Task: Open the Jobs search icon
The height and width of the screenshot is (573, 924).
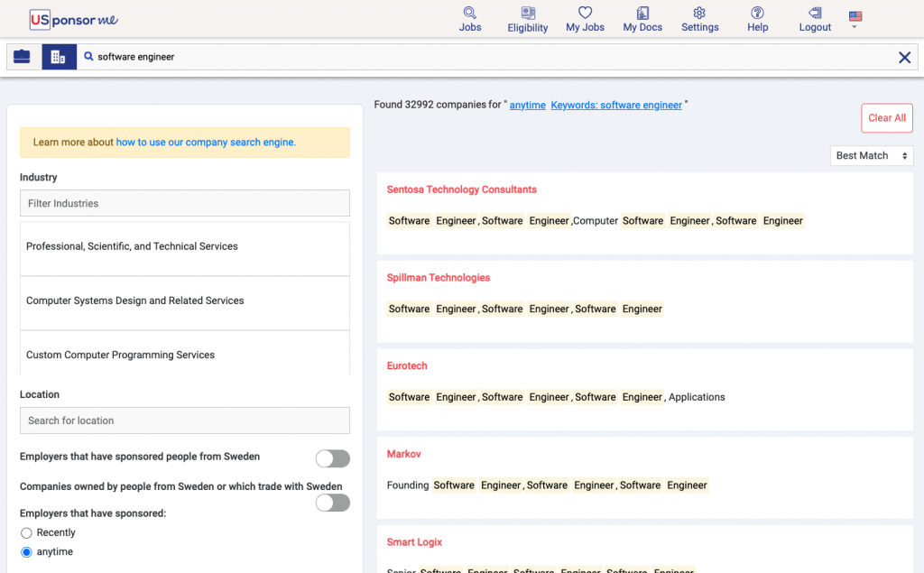Action: tap(469, 14)
